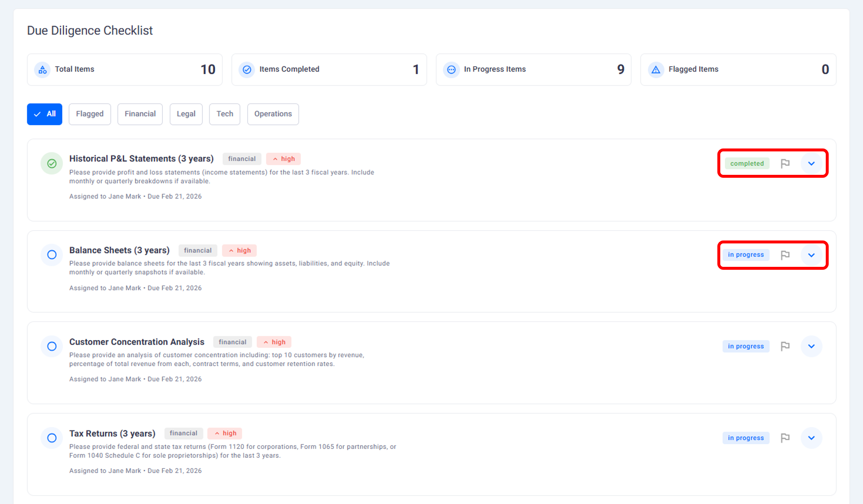The height and width of the screenshot is (504, 863).
Task: Expand the Balance Sheets item details
Action: click(811, 255)
